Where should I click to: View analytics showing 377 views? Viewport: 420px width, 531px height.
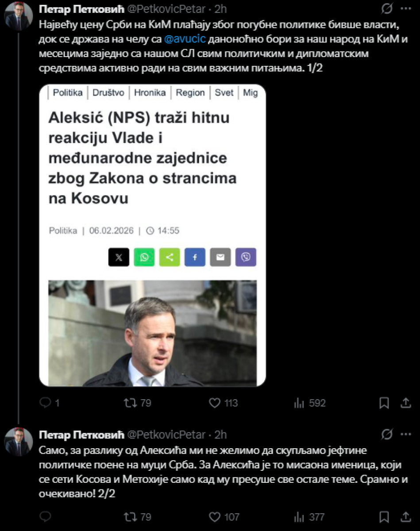[300, 516]
